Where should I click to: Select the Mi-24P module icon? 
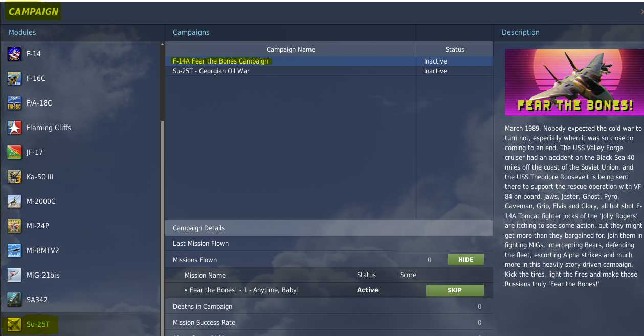pyautogui.click(x=14, y=226)
